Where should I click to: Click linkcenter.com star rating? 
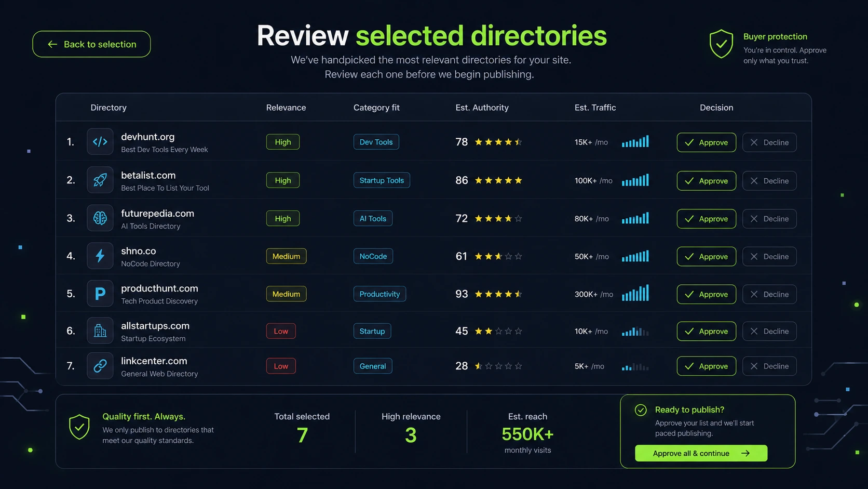coord(498,366)
